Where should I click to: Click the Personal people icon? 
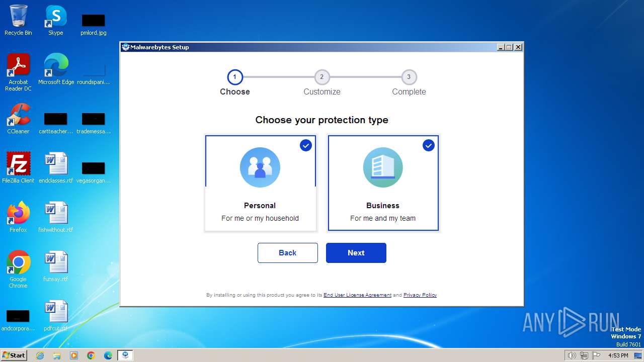click(x=260, y=167)
